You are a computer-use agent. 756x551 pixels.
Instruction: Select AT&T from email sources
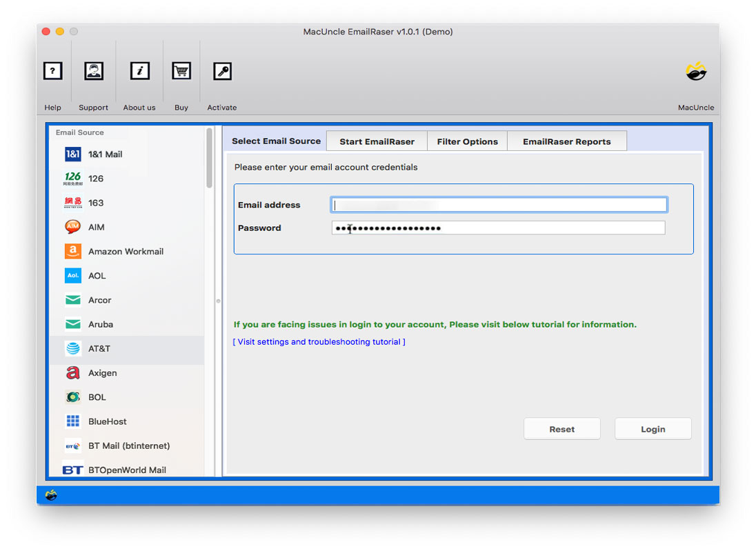pos(99,349)
